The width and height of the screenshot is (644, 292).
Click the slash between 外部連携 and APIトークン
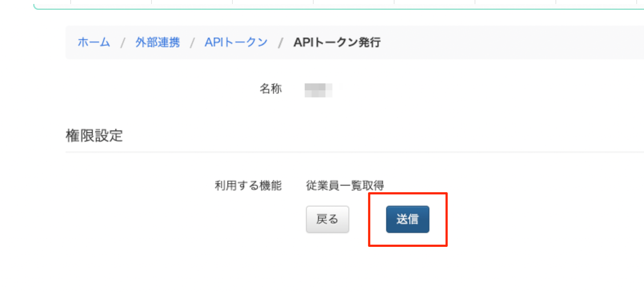pyautogui.click(x=192, y=43)
